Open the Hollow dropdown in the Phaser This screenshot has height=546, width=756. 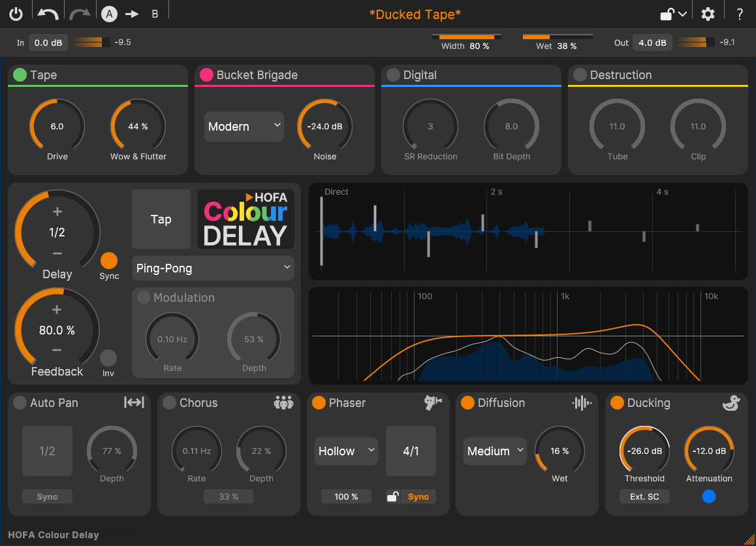346,451
